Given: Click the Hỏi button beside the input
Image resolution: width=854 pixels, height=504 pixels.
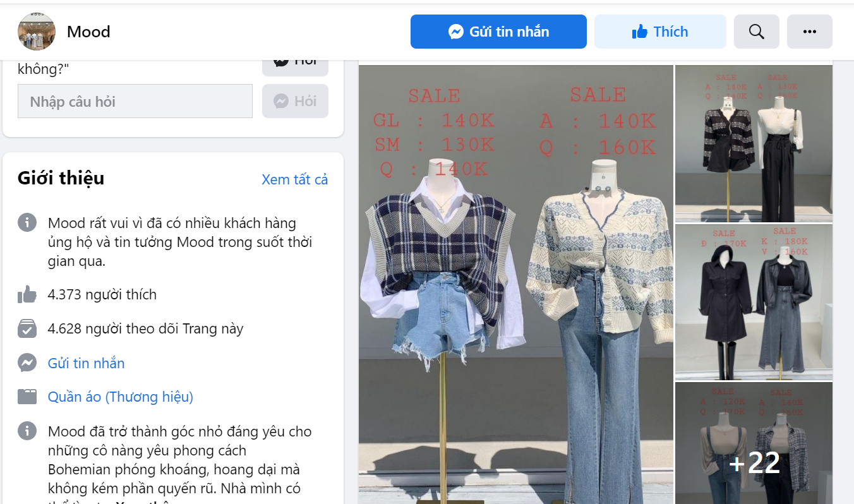Looking at the screenshot, I should pyautogui.click(x=295, y=101).
